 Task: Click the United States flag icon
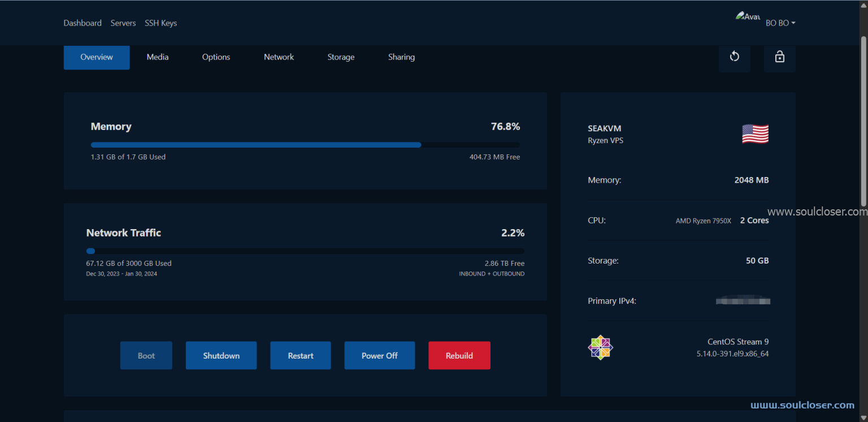[x=755, y=134]
